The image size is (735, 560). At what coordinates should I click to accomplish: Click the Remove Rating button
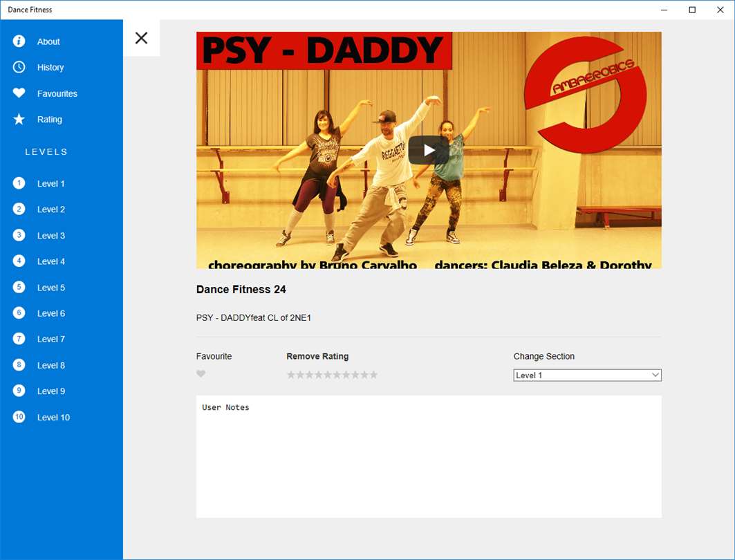click(317, 356)
